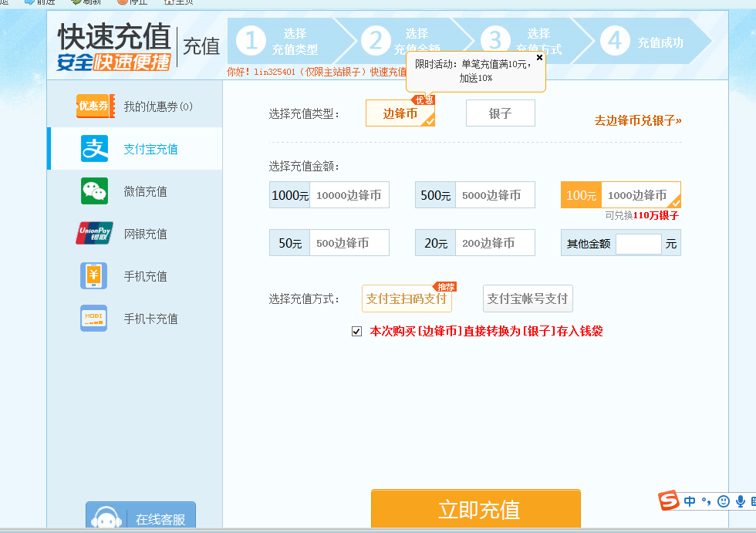756x533 pixels.
Task: Choose the 500元 recharge amount option
Action: (x=474, y=195)
